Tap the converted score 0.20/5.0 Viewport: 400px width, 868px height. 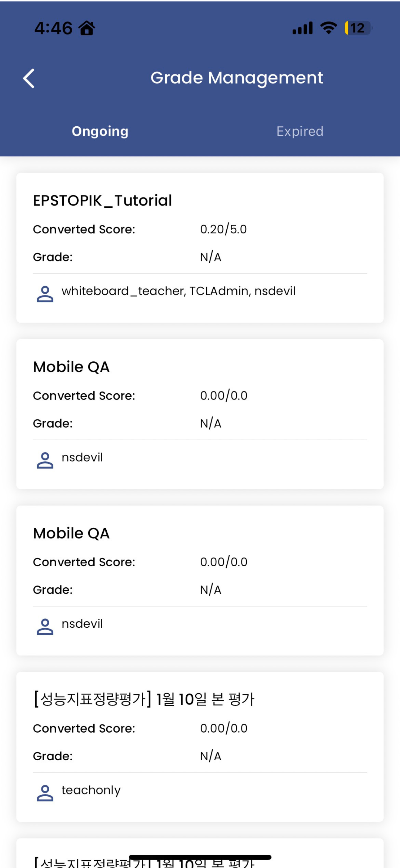coord(223,229)
